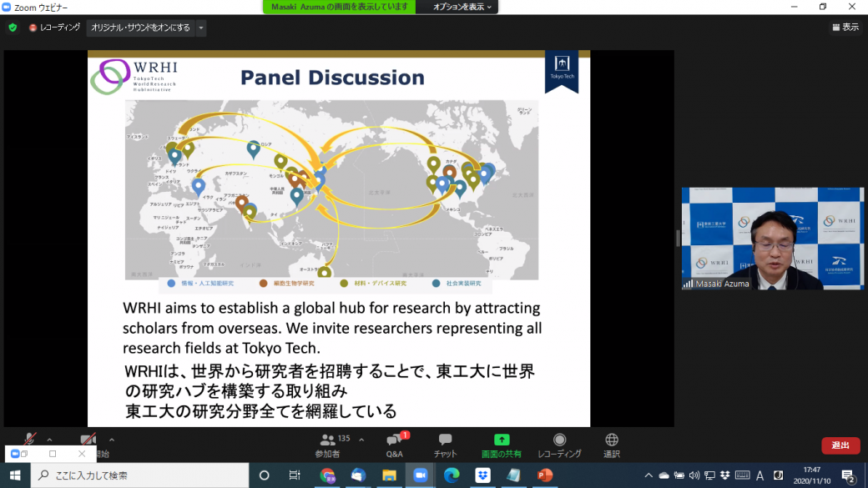Click the Dropbox system tray icon
Screen dimensions: 868x488
(725, 475)
